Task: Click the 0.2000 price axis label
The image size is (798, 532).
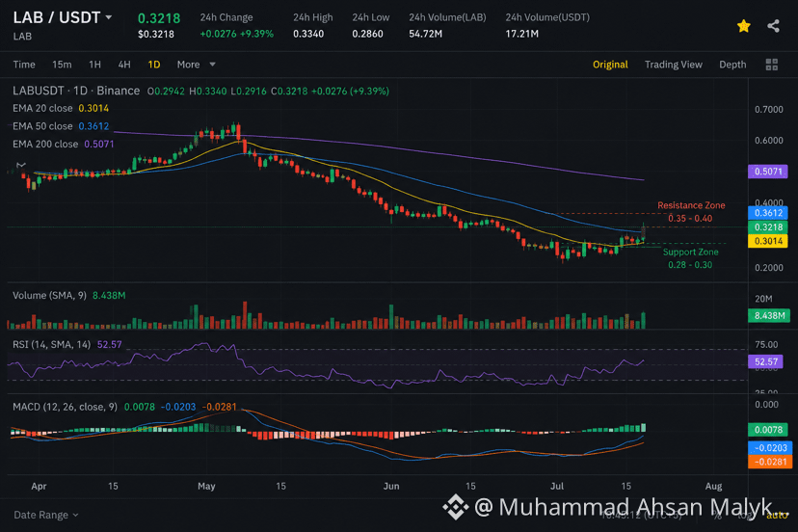Action: 768,268
